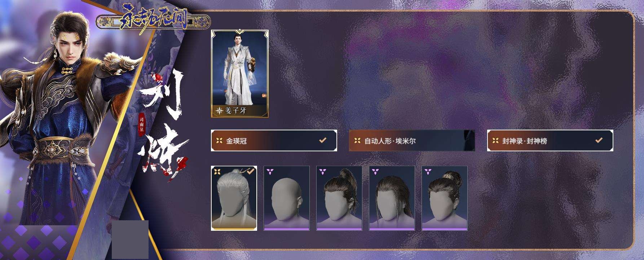The image size is (644, 260).
Task: Click gold rarity icon on 自动人形·埃米尔
Action: pos(357,140)
